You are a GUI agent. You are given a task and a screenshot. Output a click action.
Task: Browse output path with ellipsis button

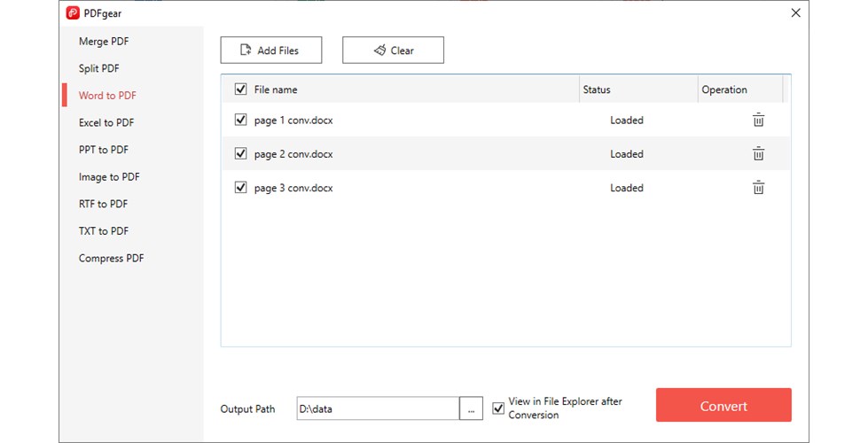click(x=471, y=408)
